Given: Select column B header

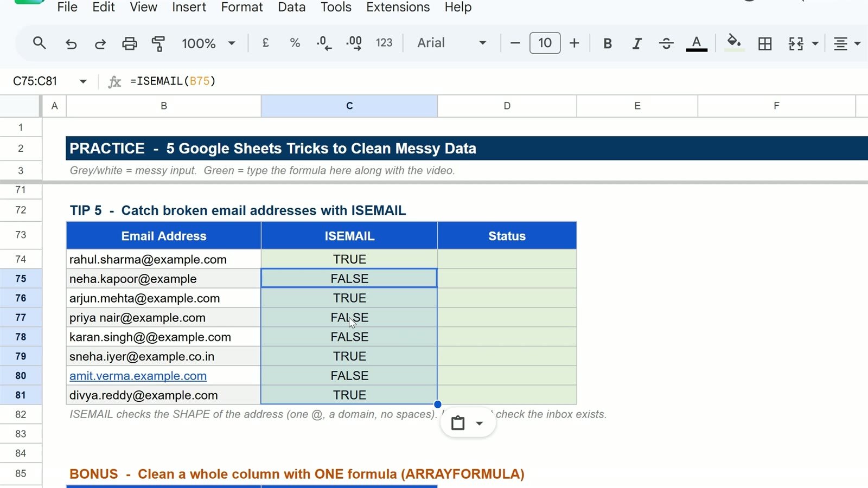Looking at the screenshot, I should click(x=164, y=106).
